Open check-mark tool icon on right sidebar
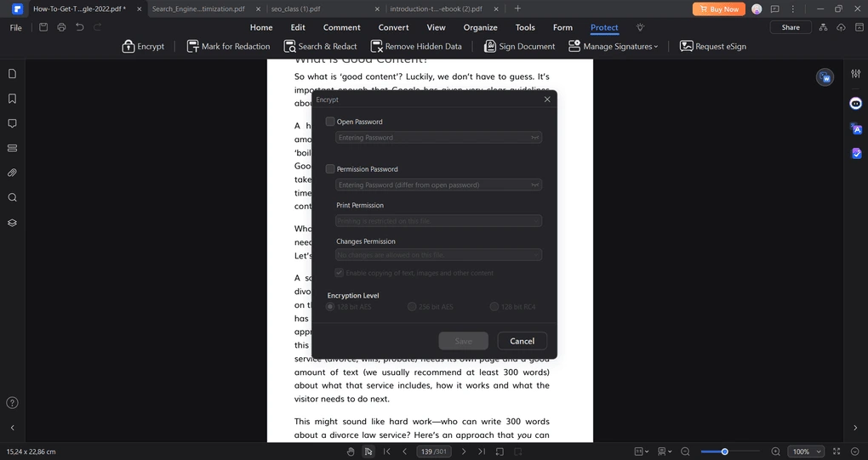 point(856,153)
